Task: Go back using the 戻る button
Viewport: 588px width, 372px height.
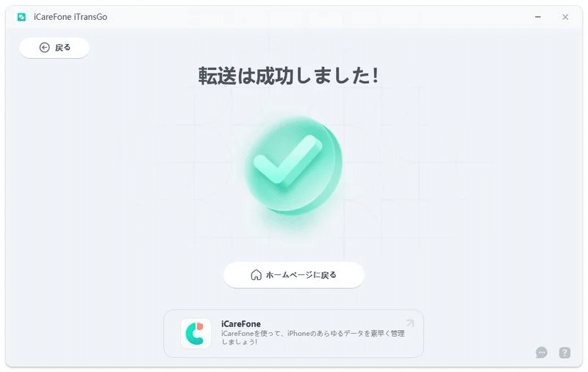Action: point(54,48)
